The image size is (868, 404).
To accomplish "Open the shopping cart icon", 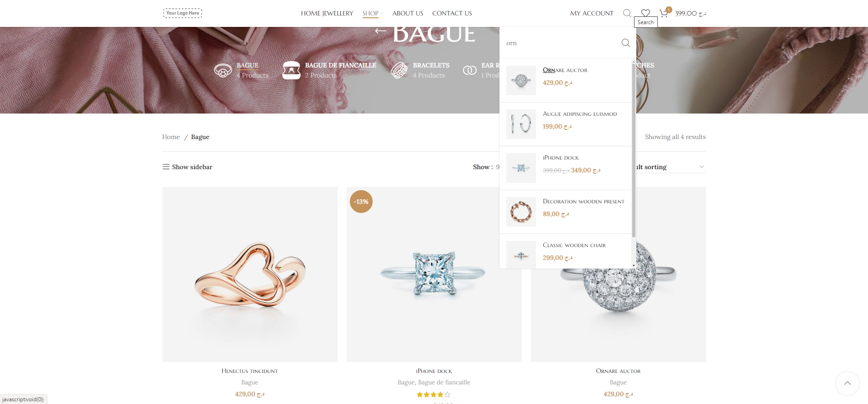I will (x=664, y=13).
